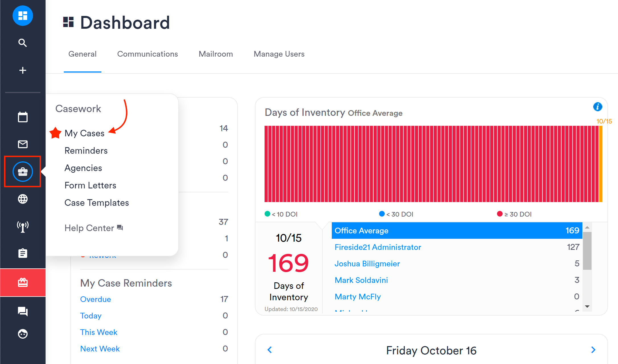Open the mail envelope icon
Screen dimensions: 618x364
(x=22, y=144)
